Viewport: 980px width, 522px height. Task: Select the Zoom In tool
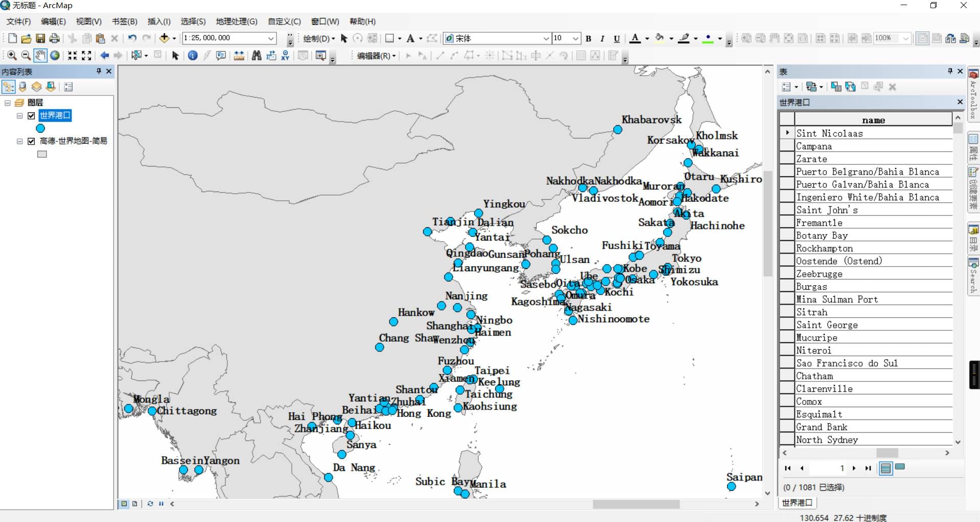coord(12,55)
